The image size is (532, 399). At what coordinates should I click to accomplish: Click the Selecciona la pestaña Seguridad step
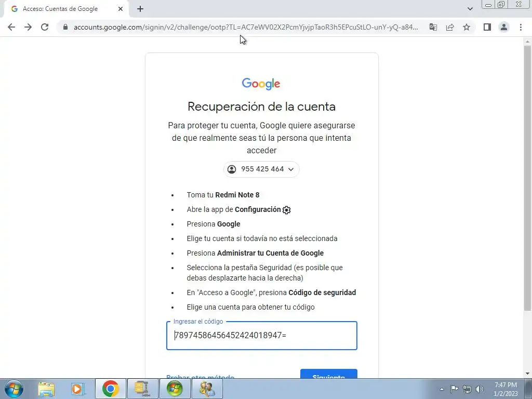pos(264,273)
